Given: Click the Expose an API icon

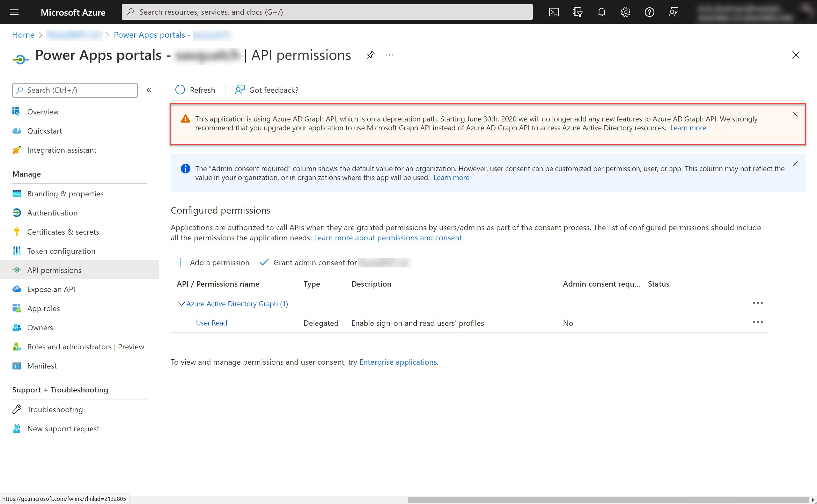Looking at the screenshot, I should click(16, 289).
